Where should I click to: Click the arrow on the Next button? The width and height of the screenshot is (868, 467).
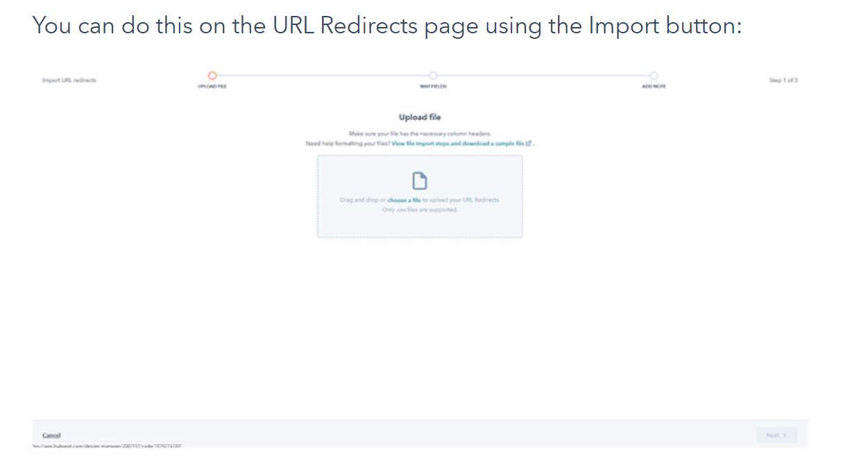click(x=784, y=436)
